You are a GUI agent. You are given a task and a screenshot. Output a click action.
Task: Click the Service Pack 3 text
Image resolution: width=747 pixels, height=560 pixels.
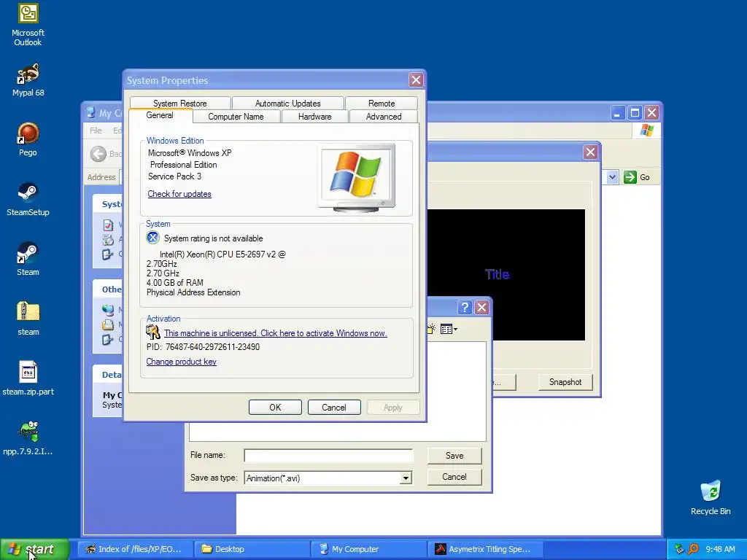point(174,176)
